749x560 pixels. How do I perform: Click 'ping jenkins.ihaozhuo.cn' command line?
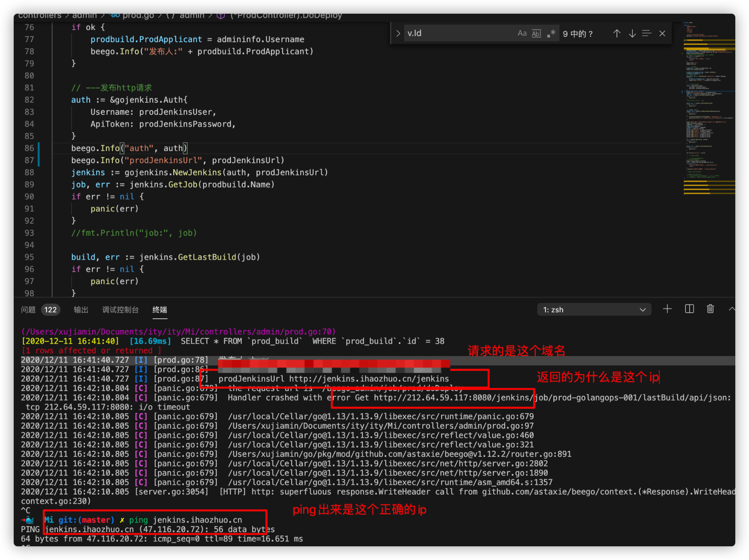click(x=185, y=520)
